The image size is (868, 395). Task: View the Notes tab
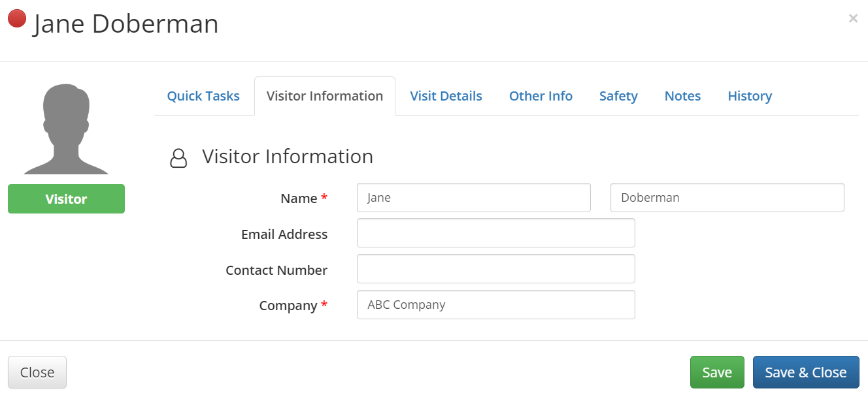pos(682,96)
